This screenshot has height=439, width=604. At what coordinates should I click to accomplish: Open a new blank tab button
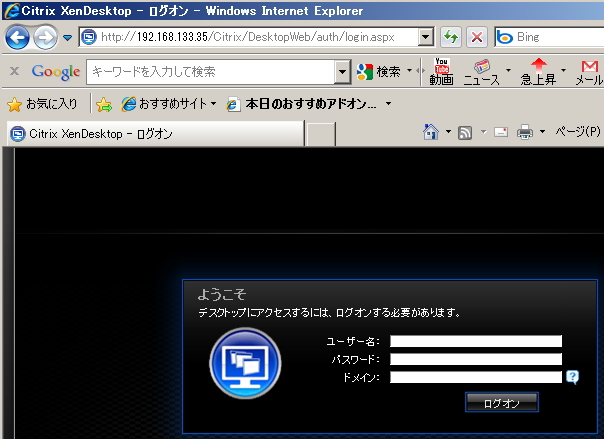[x=320, y=134]
